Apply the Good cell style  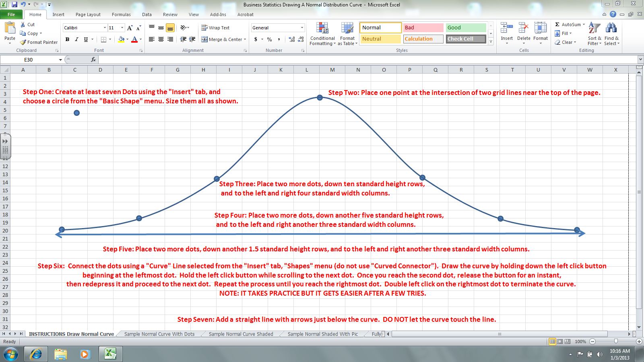click(466, 28)
